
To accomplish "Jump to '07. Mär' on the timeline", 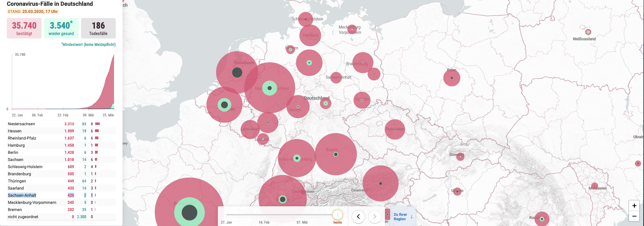I will click(x=302, y=222).
